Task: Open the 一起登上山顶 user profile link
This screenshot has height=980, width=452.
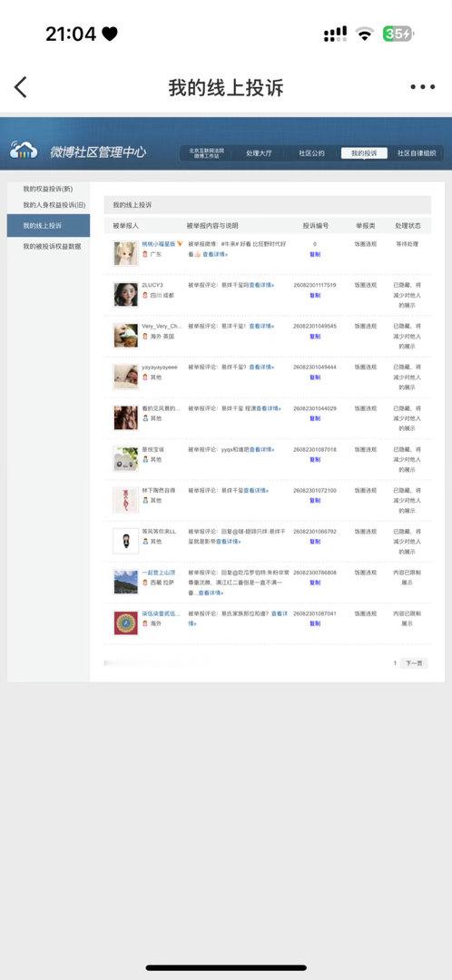Action: pyautogui.click(x=157, y=573)
